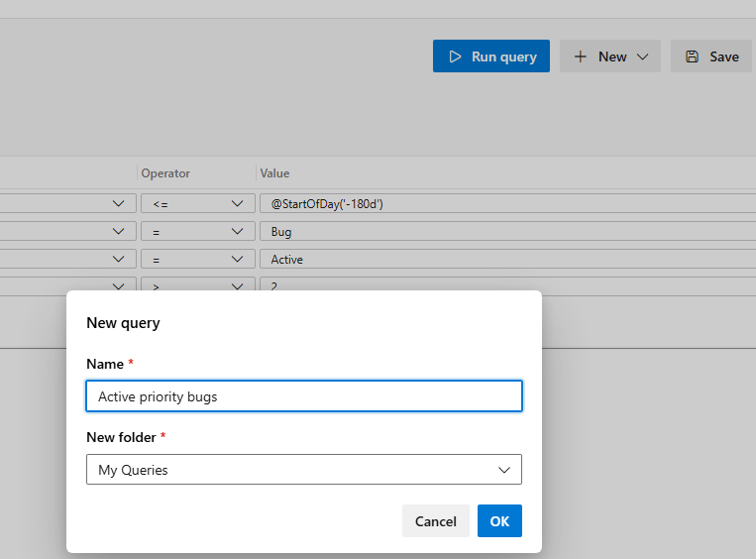
Task: Expand field dropdown in the Bug row
Action: click(x=118, y=232)
